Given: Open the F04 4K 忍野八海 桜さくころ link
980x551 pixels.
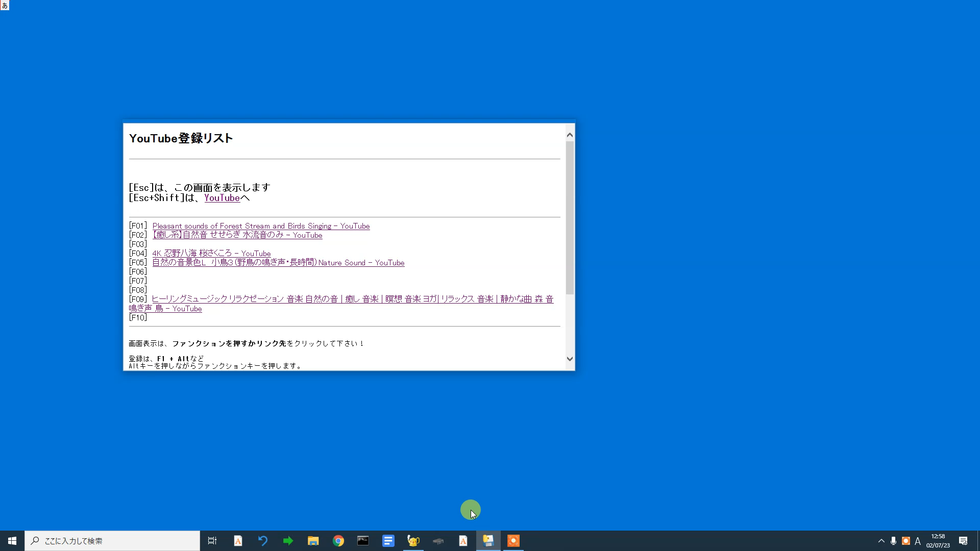Looking at the screenshot, I should 211,254.
